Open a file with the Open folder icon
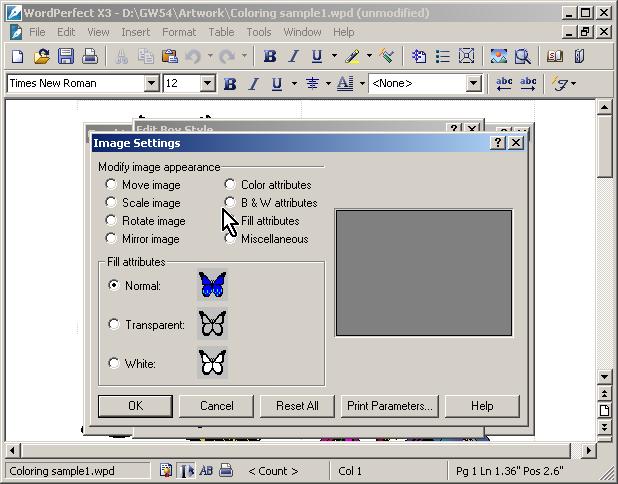Screen dimensions: 618x484 (x=41, y=56)
